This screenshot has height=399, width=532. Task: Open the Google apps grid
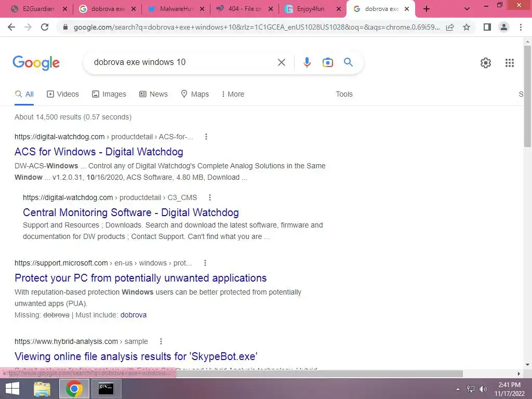click(509, 63)
